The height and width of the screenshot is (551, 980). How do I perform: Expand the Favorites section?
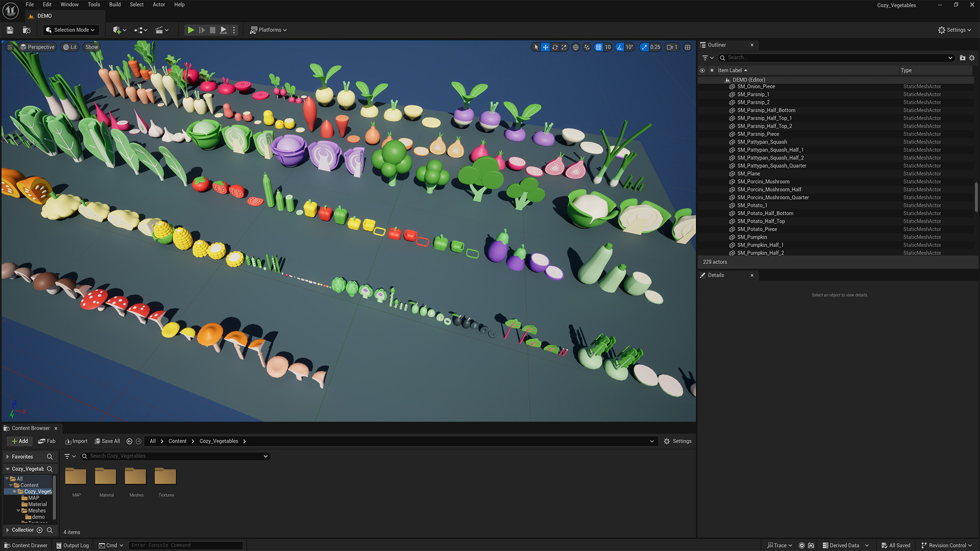pyautogui.click(x=7, y=457)
